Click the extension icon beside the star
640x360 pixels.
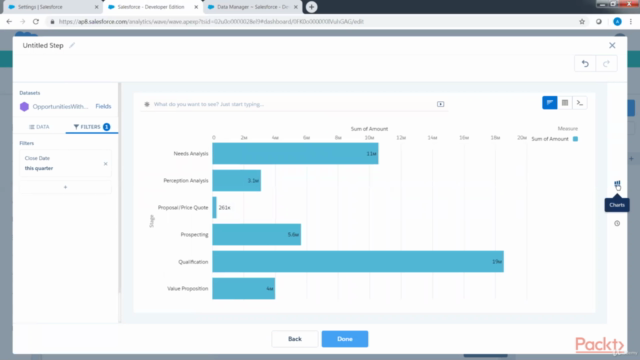pos(599,22)
